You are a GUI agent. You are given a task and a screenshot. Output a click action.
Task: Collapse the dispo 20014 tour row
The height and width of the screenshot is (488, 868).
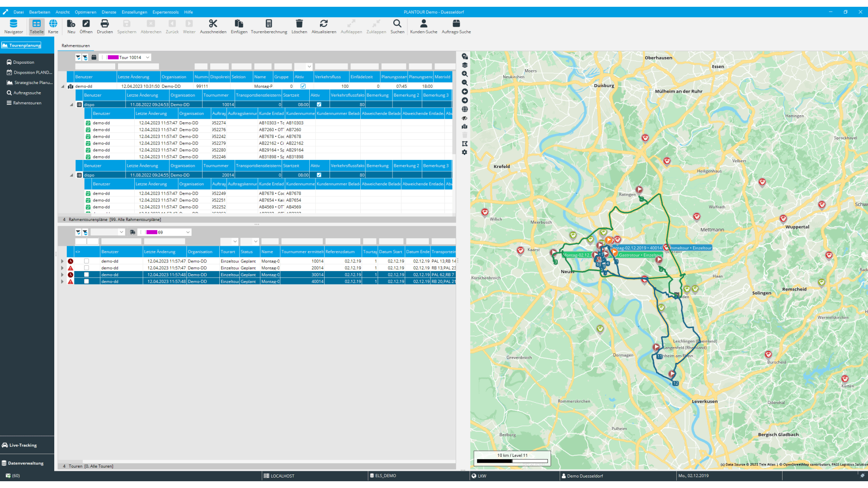point(71,175)
